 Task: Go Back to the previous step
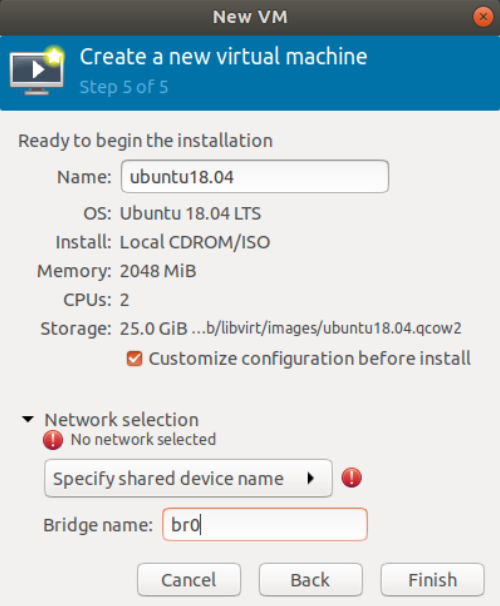311,580
